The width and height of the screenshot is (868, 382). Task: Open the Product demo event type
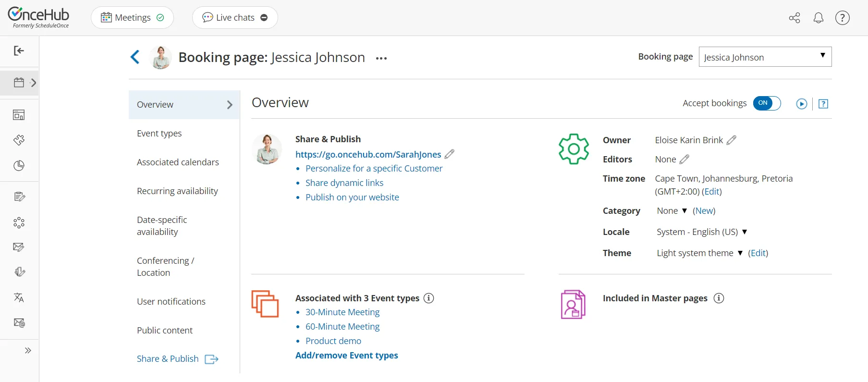(333, 341)
